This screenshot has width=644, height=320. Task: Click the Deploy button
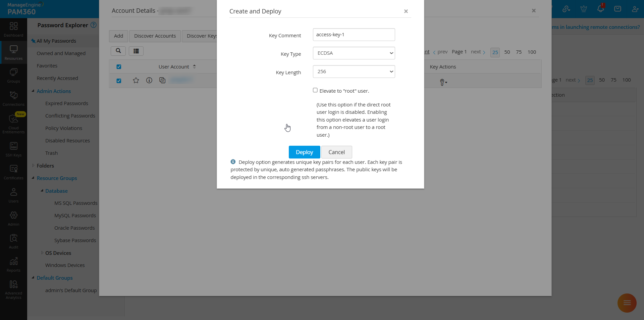(x=304, y=152)
